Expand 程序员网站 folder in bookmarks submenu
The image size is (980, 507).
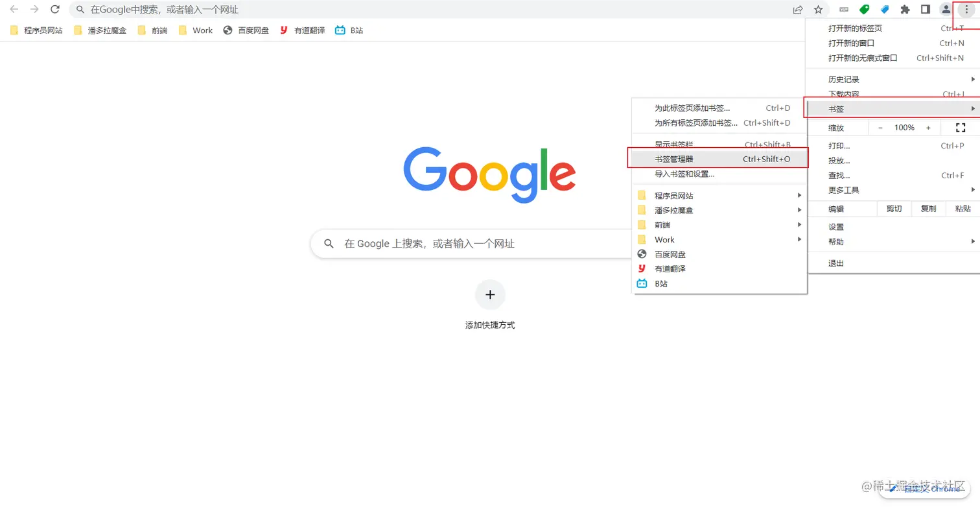[x=719, y=195]
